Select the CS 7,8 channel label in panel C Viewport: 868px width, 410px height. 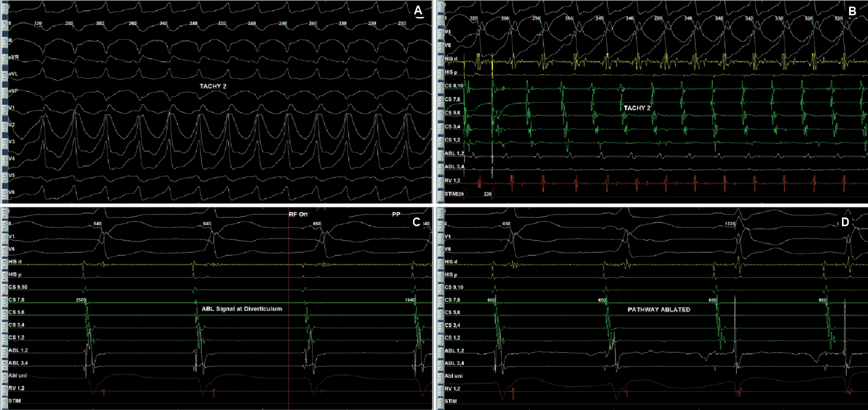16,300
